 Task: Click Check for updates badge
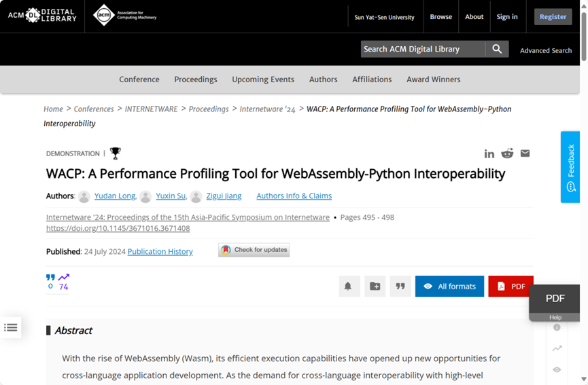254,250
